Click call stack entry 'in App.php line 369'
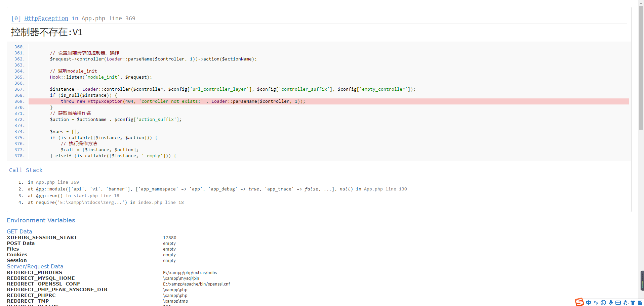 53,182
